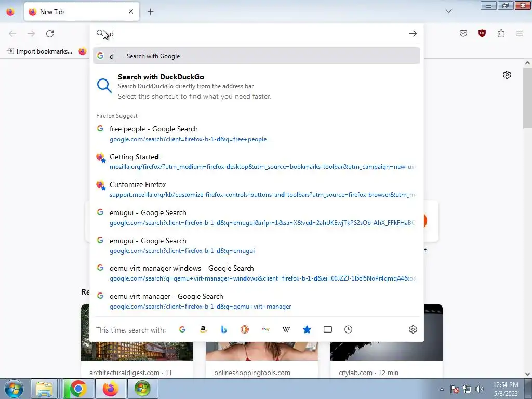Screen dimensions: 532x399
Task: Search open tabs with the tab icon
Action: coord(328,329)
